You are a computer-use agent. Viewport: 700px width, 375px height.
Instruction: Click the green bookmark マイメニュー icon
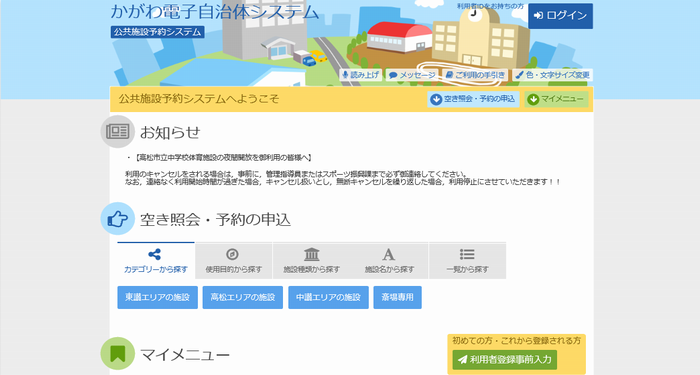click(x=117, y=354)
